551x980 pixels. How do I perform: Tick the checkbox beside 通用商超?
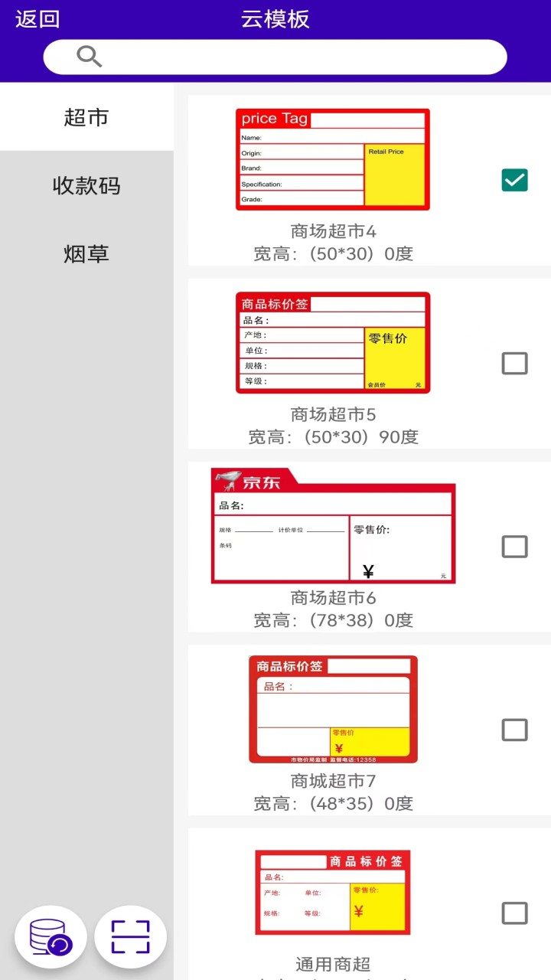[514, 913]
